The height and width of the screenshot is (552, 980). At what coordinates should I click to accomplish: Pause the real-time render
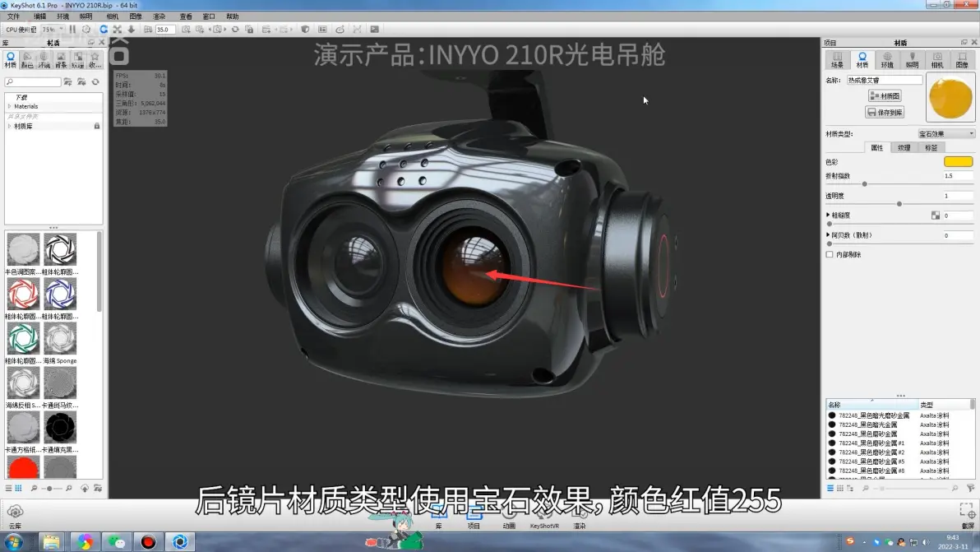(72, 30)
